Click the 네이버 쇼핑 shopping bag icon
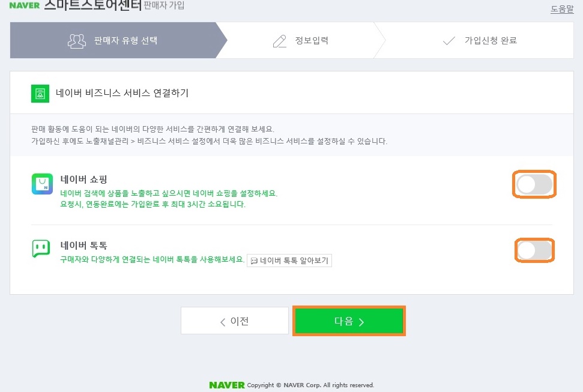 (x=42, y=184)
